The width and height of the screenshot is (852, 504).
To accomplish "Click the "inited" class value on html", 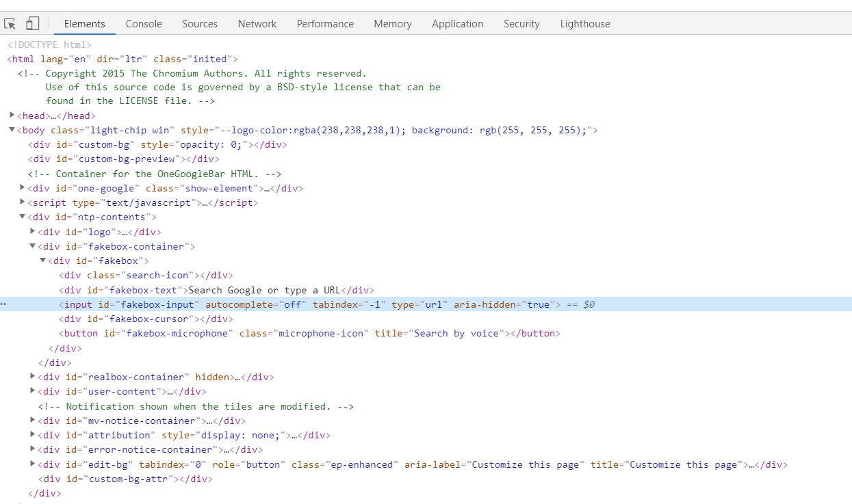I will 211,59.
